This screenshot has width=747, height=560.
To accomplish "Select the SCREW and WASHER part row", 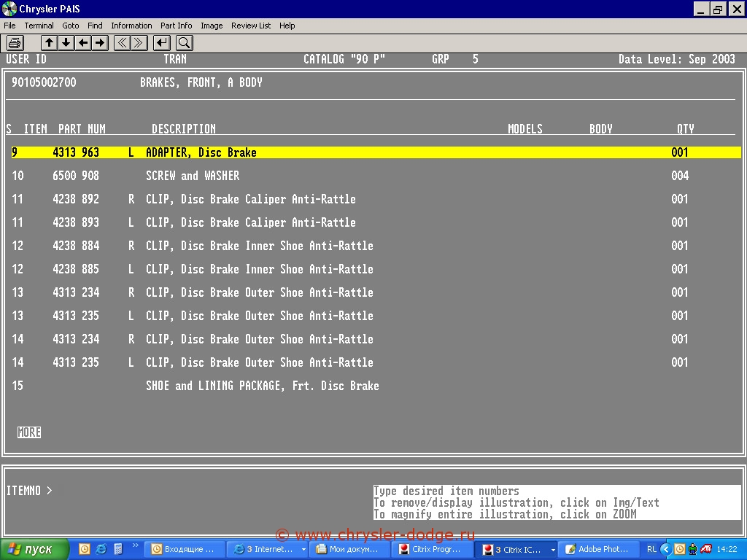I will (x=192, y=176).
